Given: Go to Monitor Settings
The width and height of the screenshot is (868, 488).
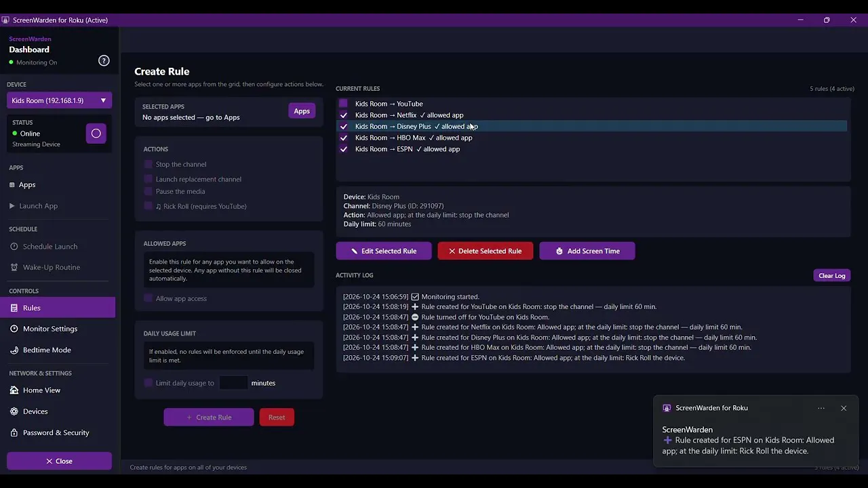Looking at the screenshot, I should [x=58, y=329].
